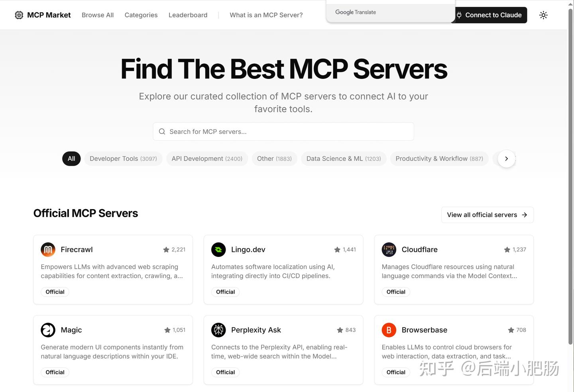Select the Other category filter

(x=274, y=159)
